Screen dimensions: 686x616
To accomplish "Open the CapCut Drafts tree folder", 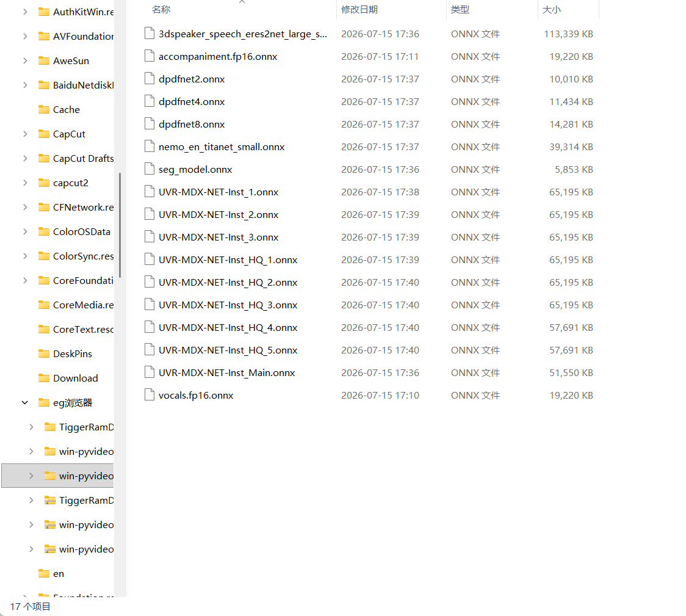I will pos(83,158).
